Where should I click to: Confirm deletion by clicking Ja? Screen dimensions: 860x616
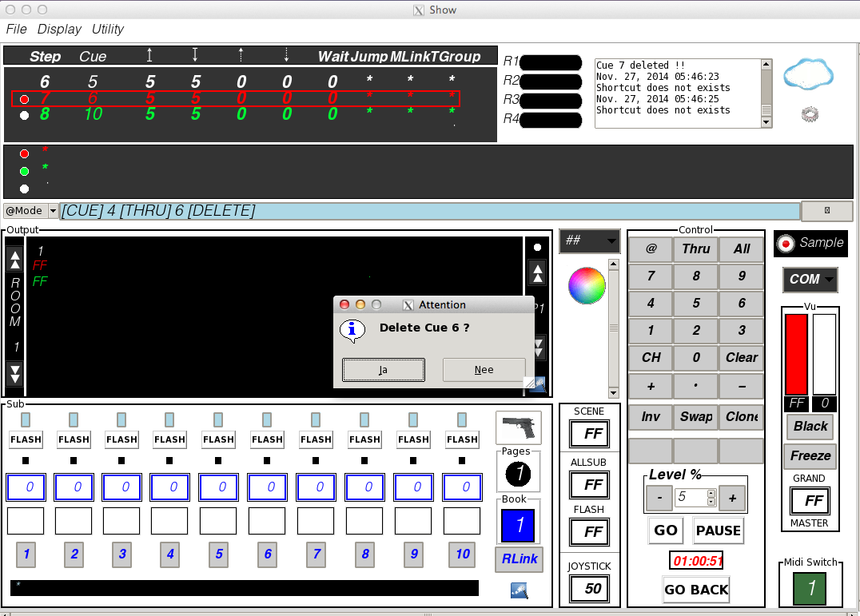point(383,370)
